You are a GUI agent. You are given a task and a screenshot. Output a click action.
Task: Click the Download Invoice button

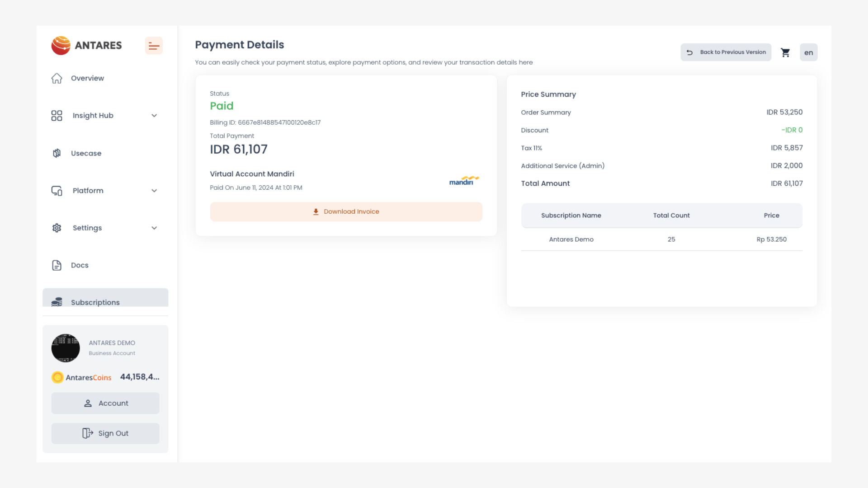(x=346, y=211)
